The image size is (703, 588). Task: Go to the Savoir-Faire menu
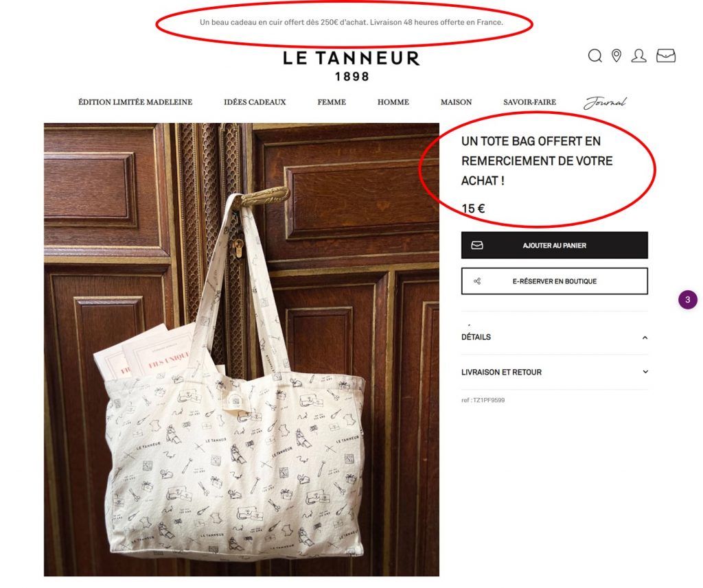click(529, 102)
